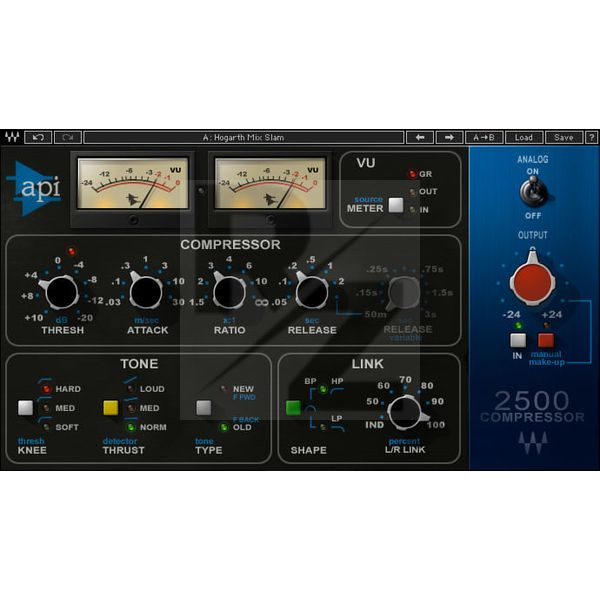The image size is (600, 600).
Task: Click the BP link shape label
Action: click(x=310, y=381)
